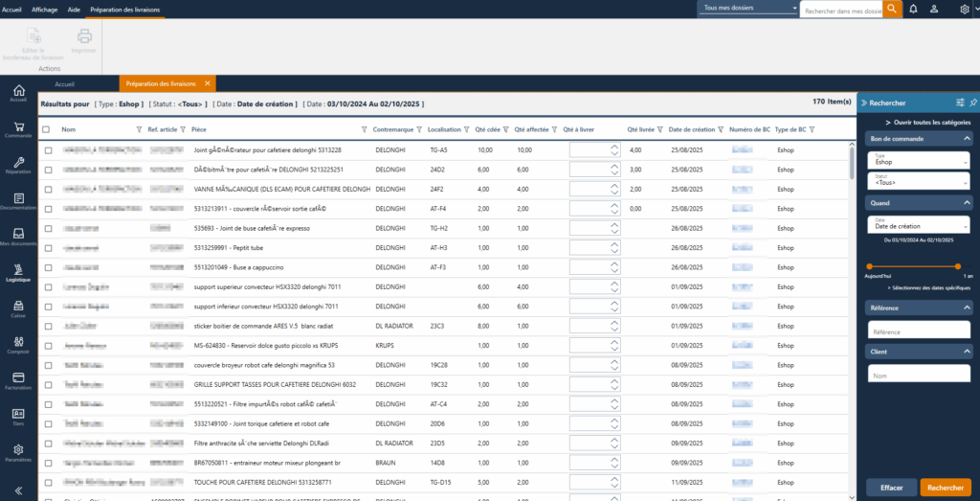
Task: Open the Documentation sidebar icon
Action: click(18, 200)
